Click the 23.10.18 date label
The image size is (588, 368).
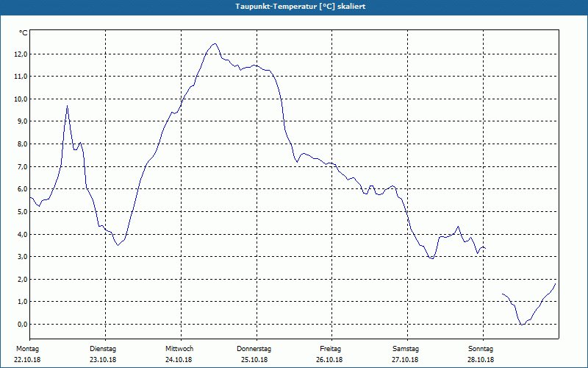tap(103, 360)
